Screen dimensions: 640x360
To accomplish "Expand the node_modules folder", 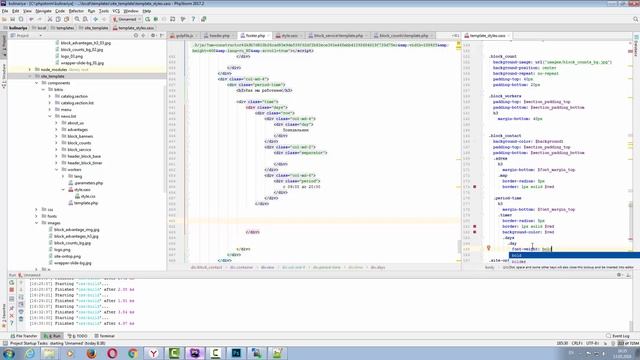I will pyautogui.click(x=30, y=70).
